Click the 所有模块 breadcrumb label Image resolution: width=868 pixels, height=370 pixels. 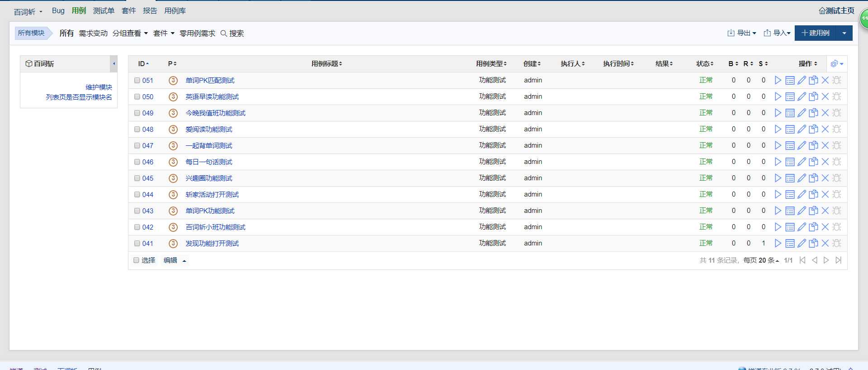pos(31,33)
